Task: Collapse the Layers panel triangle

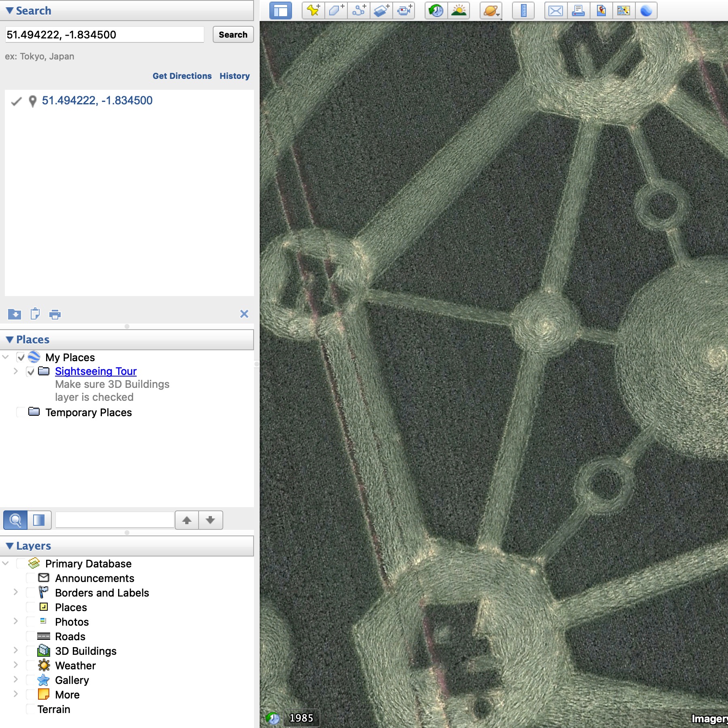Action: 10,546
